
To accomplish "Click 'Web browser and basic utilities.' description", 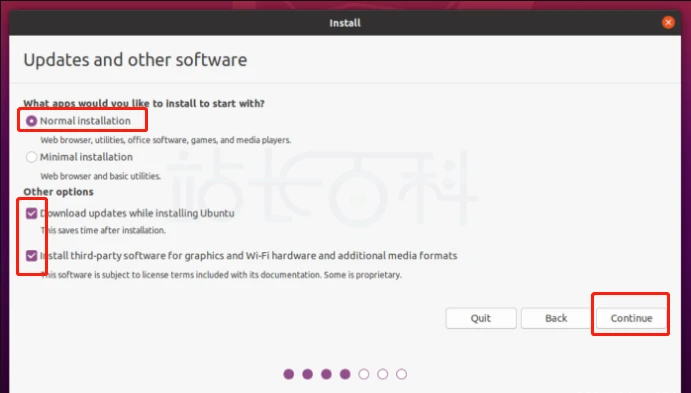I will click(x=100, y=176).
